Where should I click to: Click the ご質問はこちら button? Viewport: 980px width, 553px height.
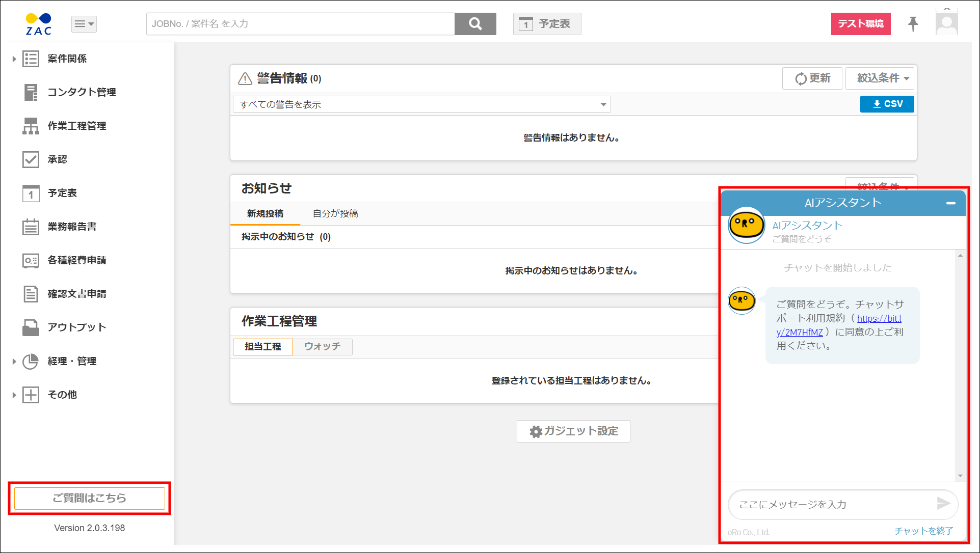89,498
